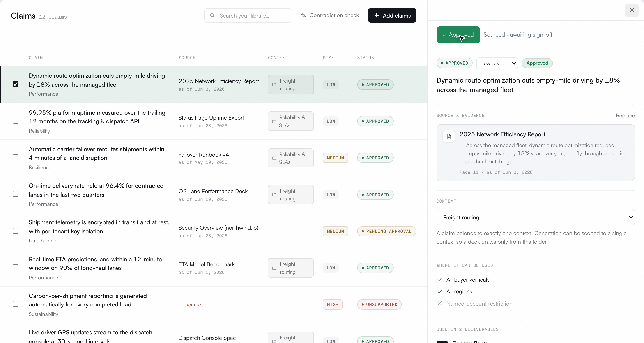Click the document icon beside 2025 Network Efficiency Report

pos(449,136)
